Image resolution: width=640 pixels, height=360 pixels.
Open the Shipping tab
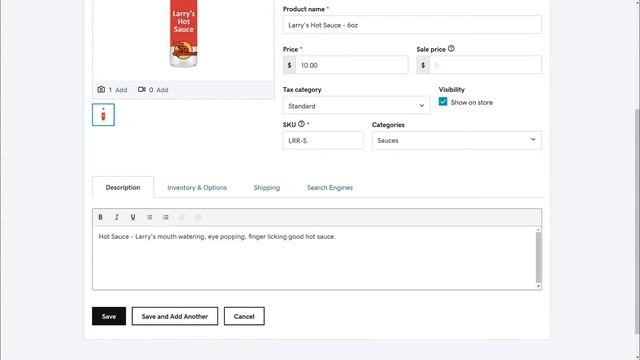(x=267, y=188)
